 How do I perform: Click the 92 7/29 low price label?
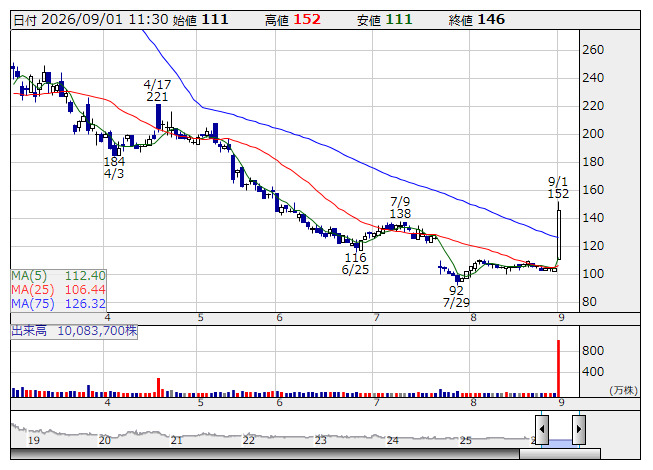pos(456,296)
